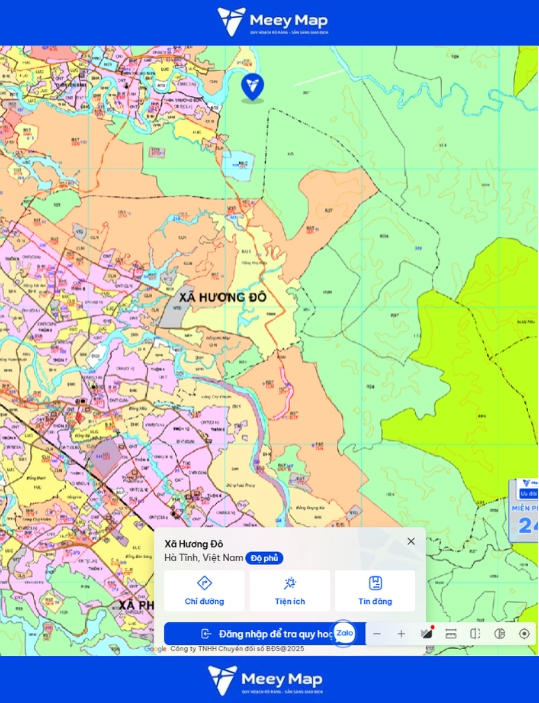Zoom out with the minus icon

coord(377,634)
